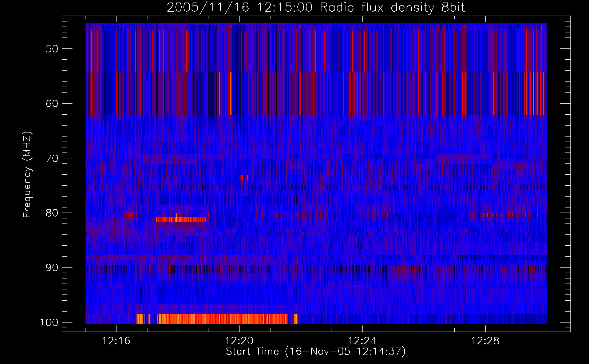
Task: Click the small red spot near 73 MHz at 12:20
Action: 241,177
